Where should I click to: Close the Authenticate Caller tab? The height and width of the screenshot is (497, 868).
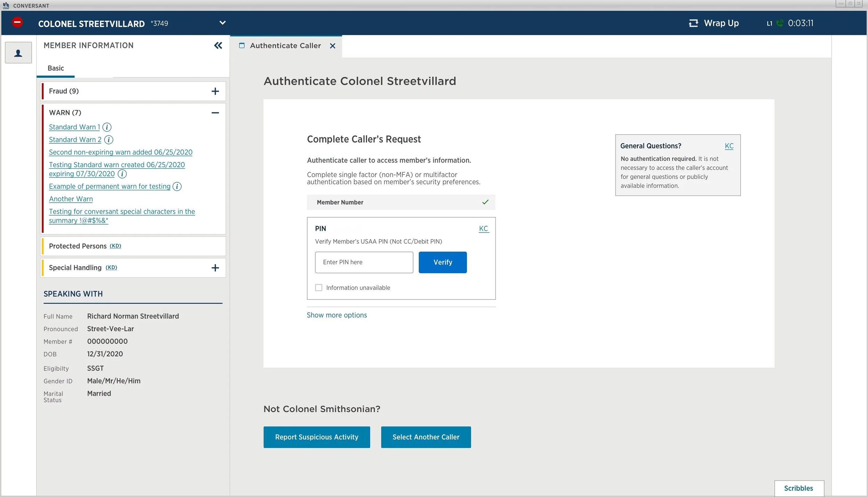(333, 46)
